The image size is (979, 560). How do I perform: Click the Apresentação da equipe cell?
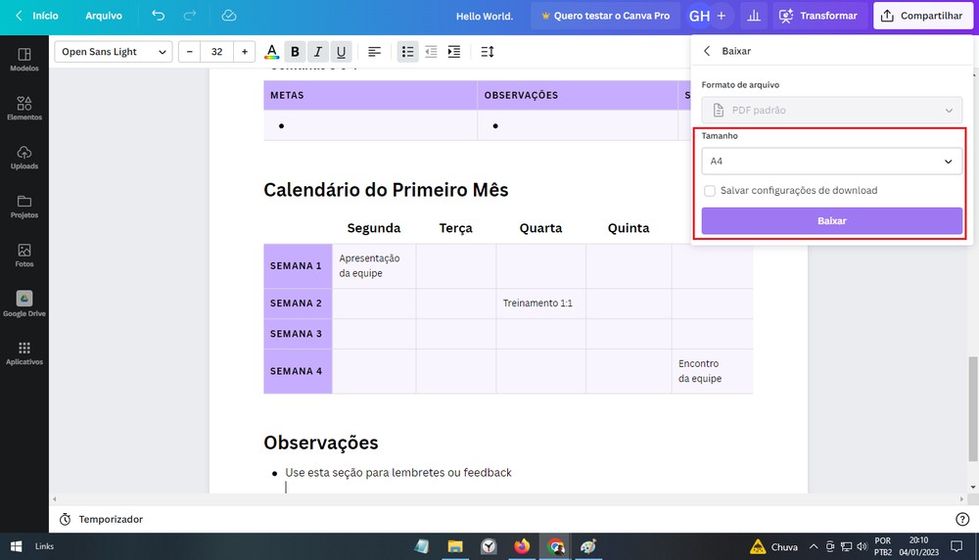point(374,266)
